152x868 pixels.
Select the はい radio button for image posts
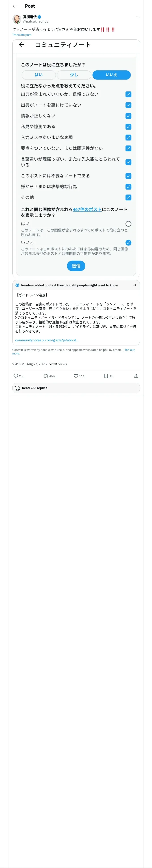tap(128, 224)
